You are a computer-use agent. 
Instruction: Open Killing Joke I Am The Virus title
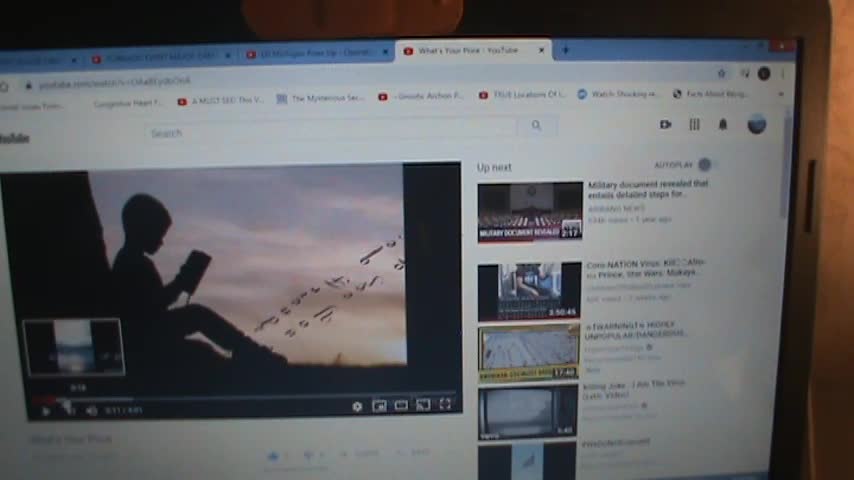pos(633,390)
